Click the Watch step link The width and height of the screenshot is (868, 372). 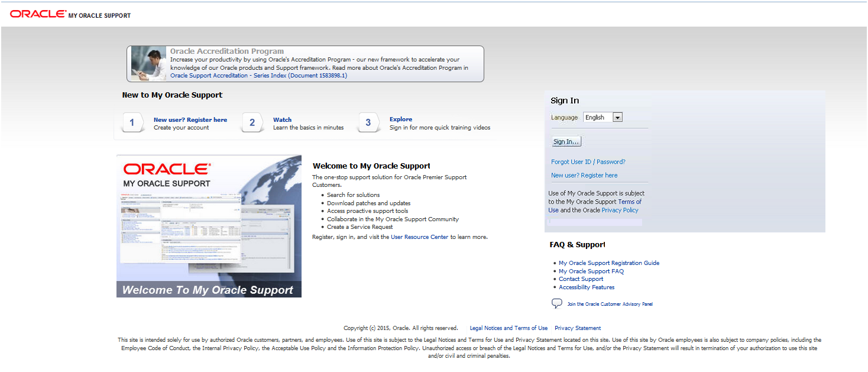(x=282, y=119)
